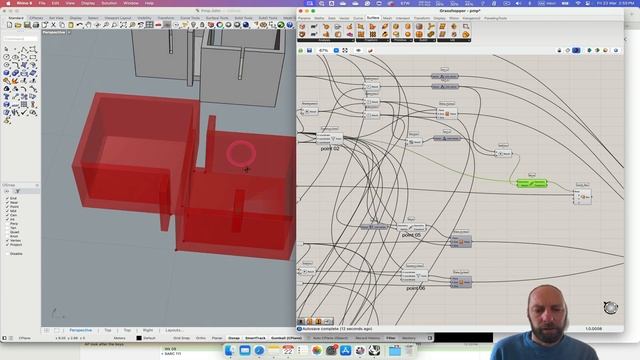The width and height of the screenshot is (640, 360).
Task: Toggle the Cen osnap checkbox
Action: (x=7, y=215)
